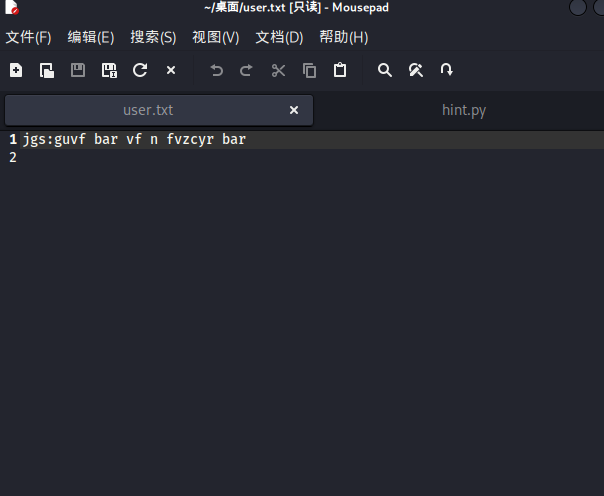Click the text line 'jgs:guvf bar vf n fvzcyr bar'

click(x=134, y=139)
